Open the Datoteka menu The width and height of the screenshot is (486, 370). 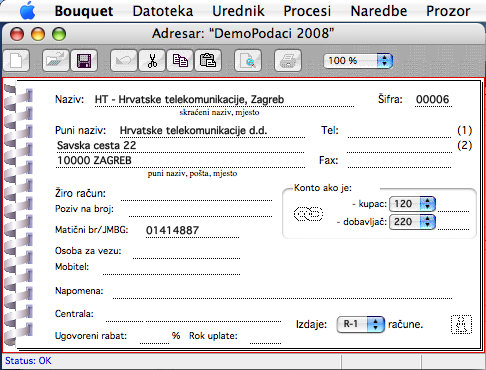(x=163, y=11)
